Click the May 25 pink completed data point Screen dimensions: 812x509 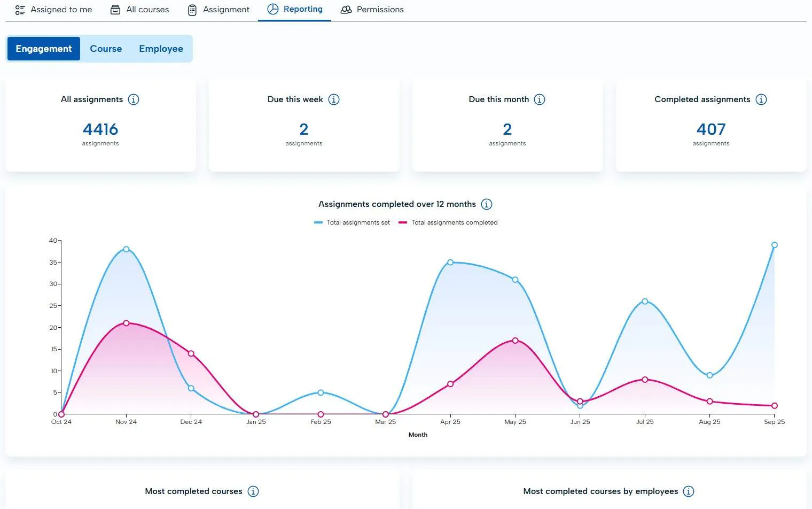click(x=515, y=341)
